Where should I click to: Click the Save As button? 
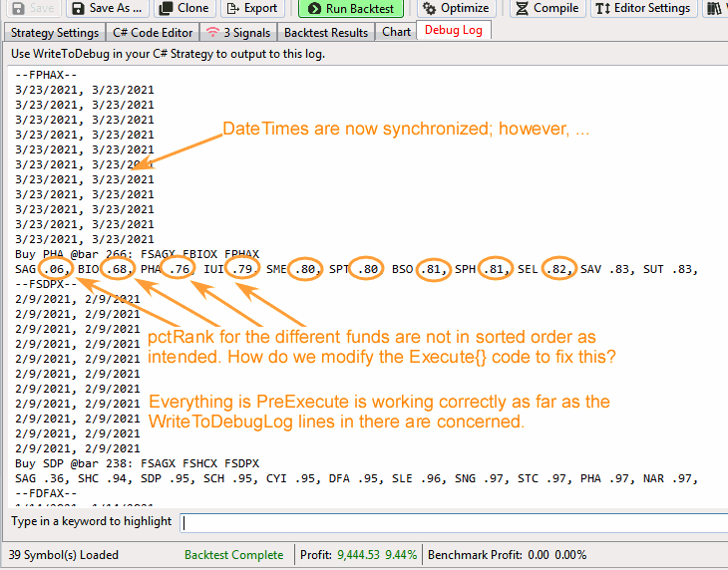click(x=105, y=9)
